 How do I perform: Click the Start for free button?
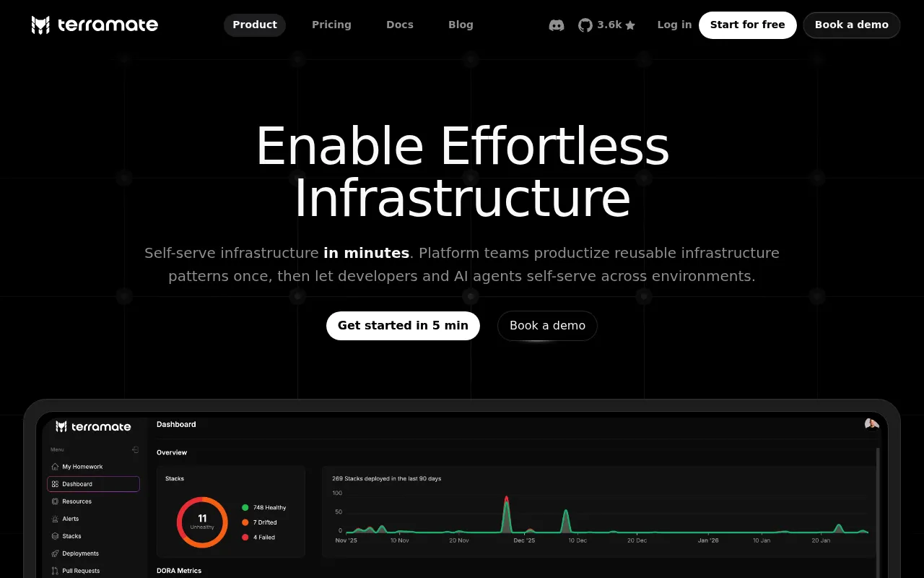tap(747, 25)
